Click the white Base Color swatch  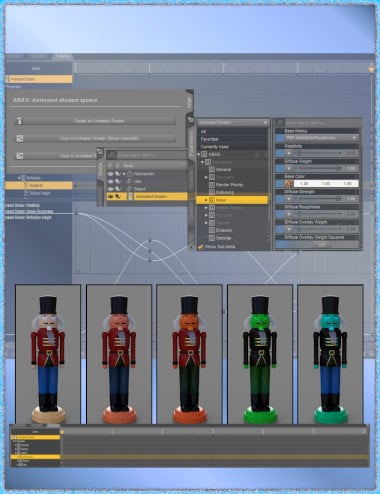click(x=326, y=183)
